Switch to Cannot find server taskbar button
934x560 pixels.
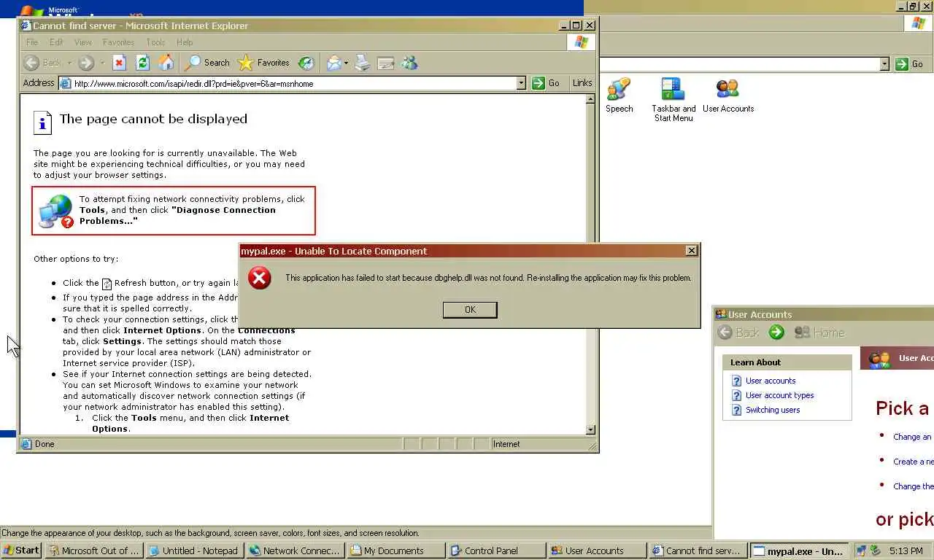697,551
